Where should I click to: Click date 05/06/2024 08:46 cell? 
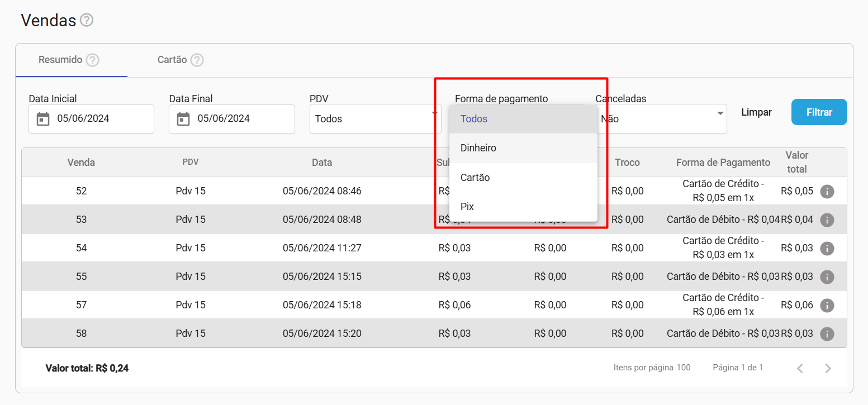pos(322,191)
